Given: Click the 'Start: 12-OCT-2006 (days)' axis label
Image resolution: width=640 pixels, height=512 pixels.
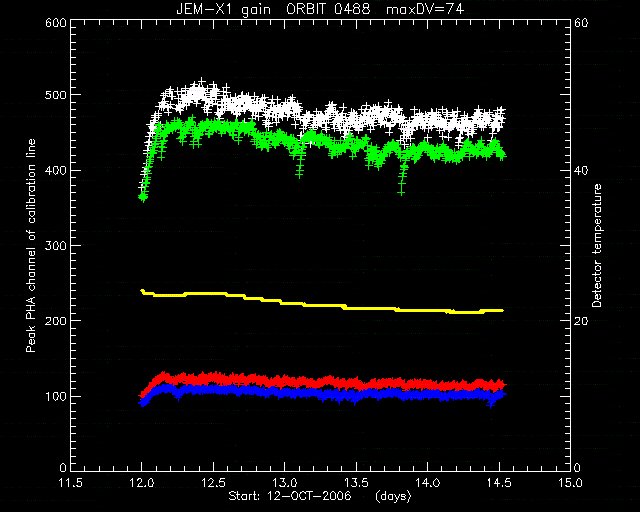Looking at the screenshot, I should click(x=320, y=496).
